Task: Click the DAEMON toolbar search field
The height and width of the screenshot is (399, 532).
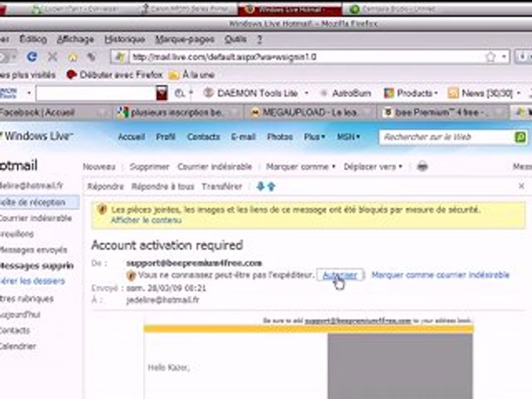Action: (x=96, y=93)
